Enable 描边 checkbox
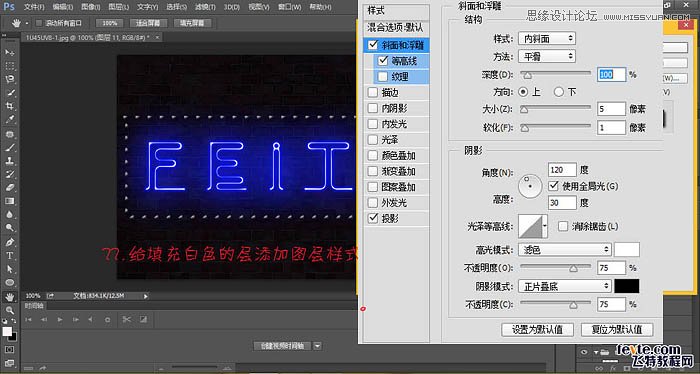The image size is (700, 374). coord(373,92)
